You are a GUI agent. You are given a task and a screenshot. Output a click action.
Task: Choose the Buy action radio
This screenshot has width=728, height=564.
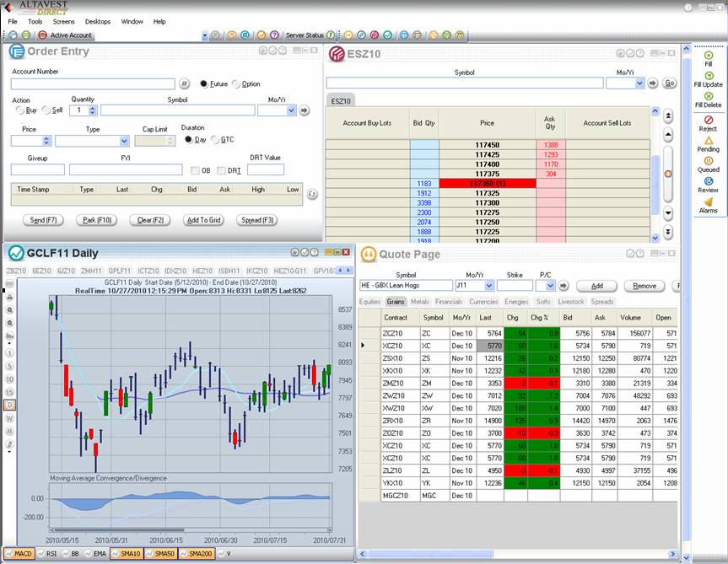click(x=19, y=110)
